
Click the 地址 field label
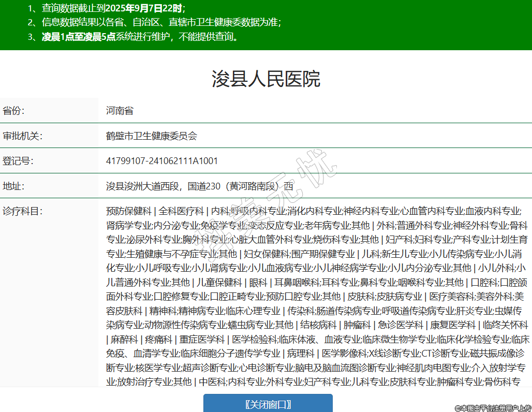(14, 186)
